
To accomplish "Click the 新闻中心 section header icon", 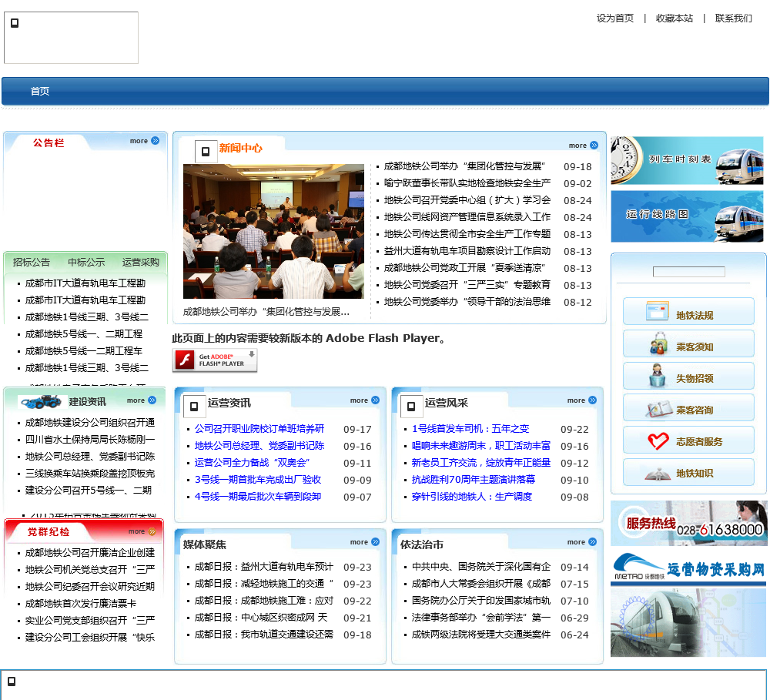I will 206,151.
